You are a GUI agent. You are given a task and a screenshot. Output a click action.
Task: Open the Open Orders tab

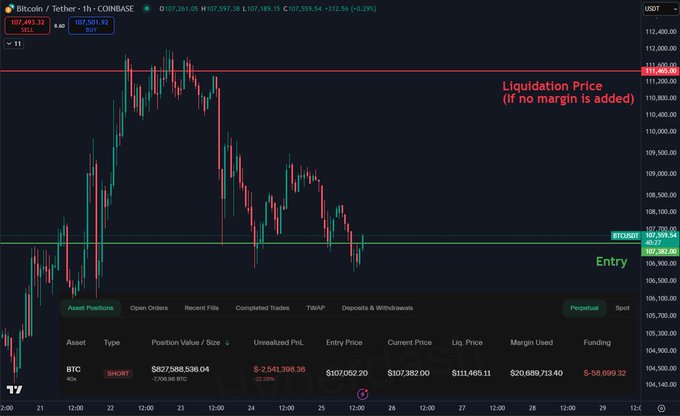click(x=149, y=308)
